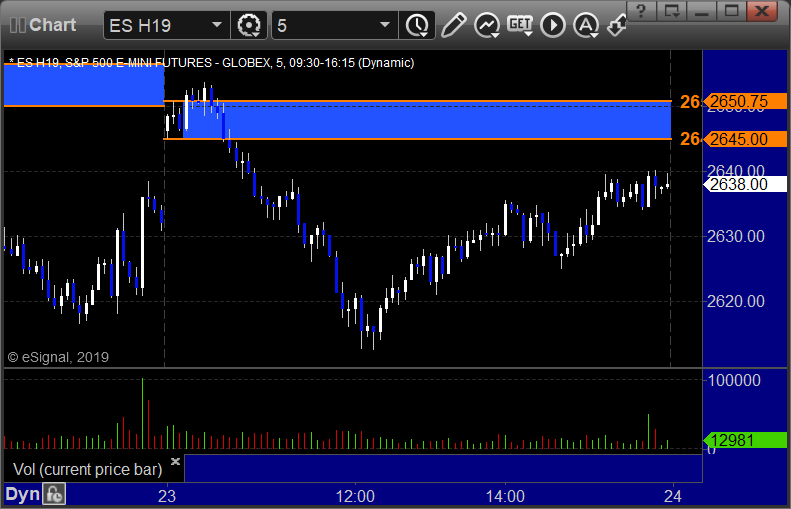Click the 24 date label on time axis
This screenshot has width=791, height=509.
coord(672,496)
